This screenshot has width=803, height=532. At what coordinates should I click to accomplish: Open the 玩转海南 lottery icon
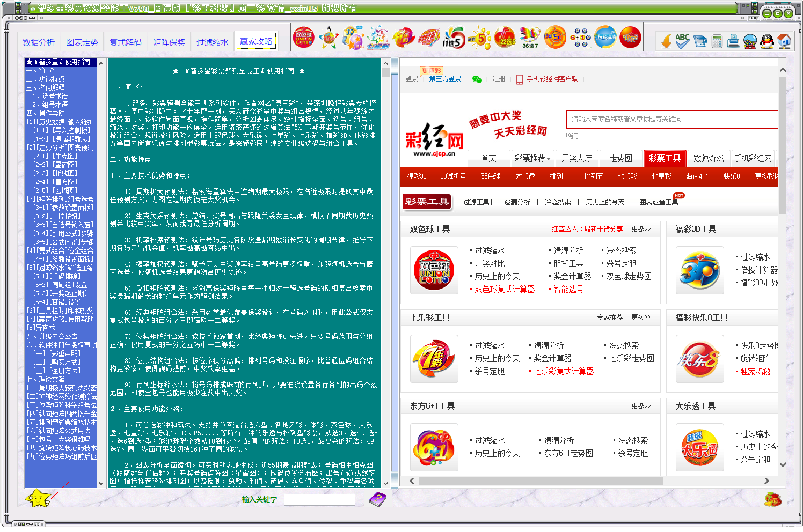pyautogui.click(x=605, y=38)
